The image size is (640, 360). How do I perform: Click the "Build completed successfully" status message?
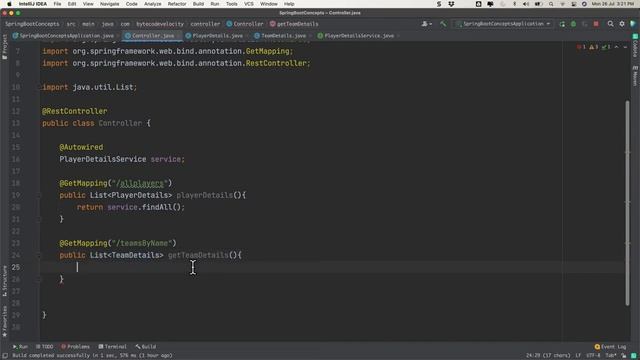[92, 356]
